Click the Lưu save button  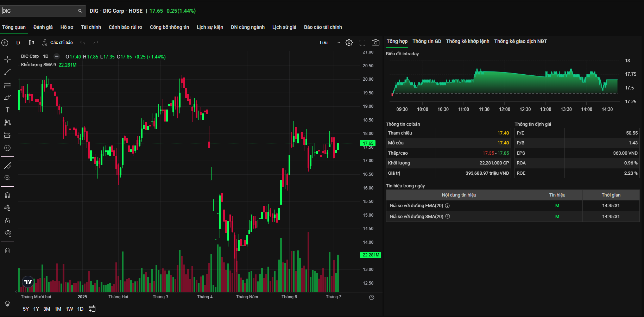tap(324, 43)
